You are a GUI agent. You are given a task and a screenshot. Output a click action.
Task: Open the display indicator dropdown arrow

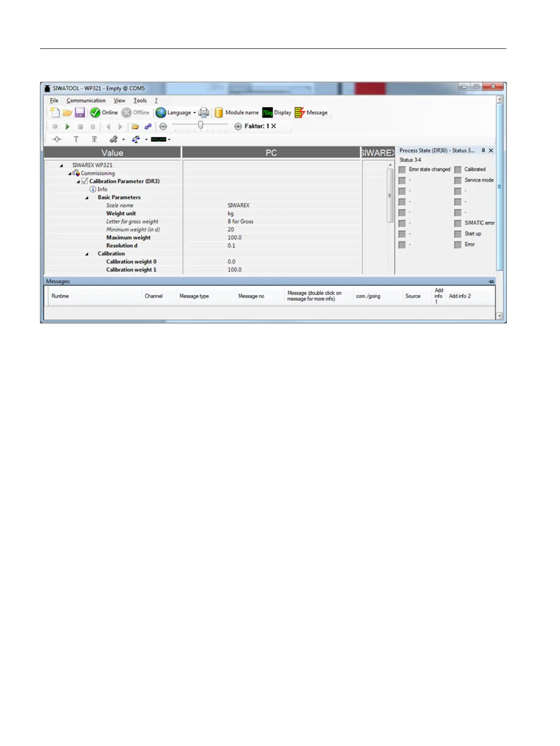pyautogui.click(x=169, y=140)
